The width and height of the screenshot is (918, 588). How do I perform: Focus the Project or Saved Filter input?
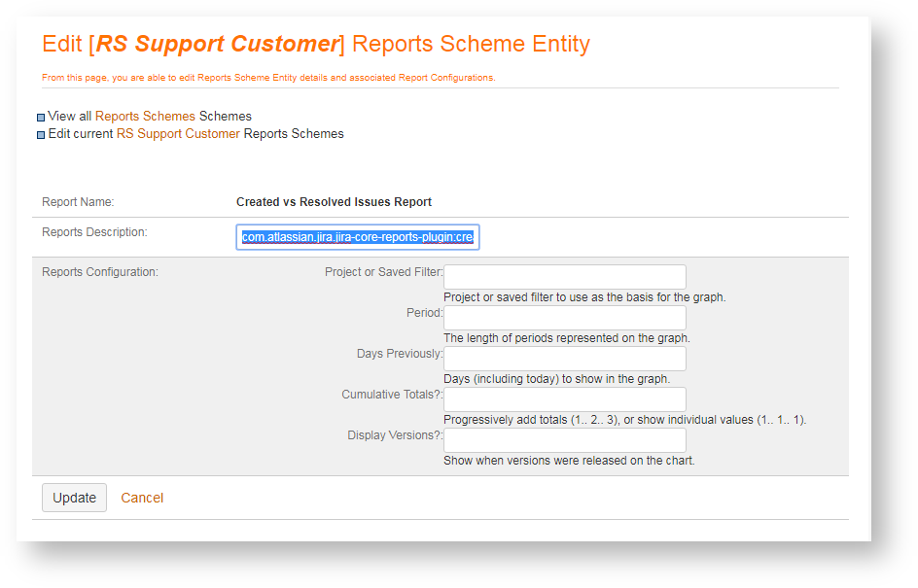pyautogui.click(x=564, y=277)
